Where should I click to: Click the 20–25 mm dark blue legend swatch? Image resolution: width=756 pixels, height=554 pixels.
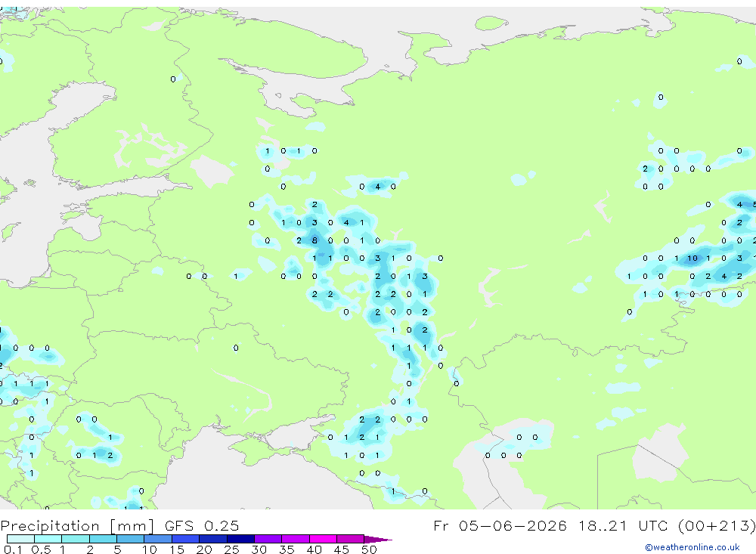pyautogui.click(x=213, y=539)
